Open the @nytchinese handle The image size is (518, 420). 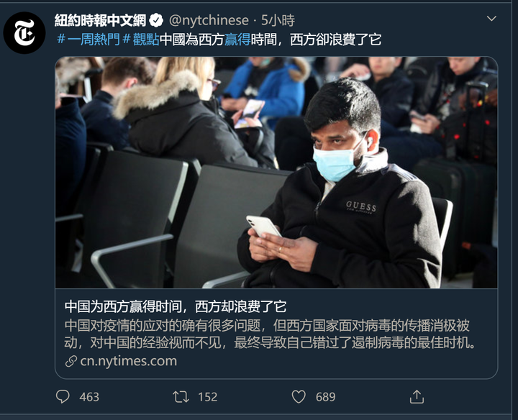click(x=209, y=20)
